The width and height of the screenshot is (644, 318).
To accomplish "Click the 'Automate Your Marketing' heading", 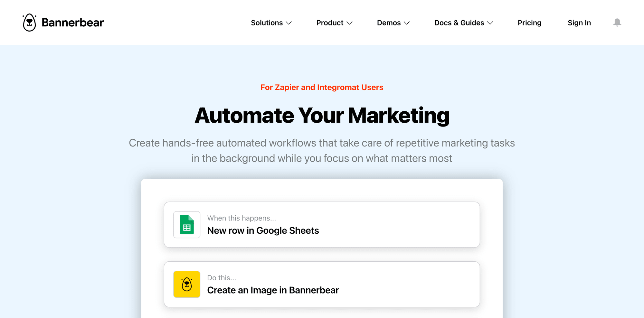I will (x=322, y=116).
